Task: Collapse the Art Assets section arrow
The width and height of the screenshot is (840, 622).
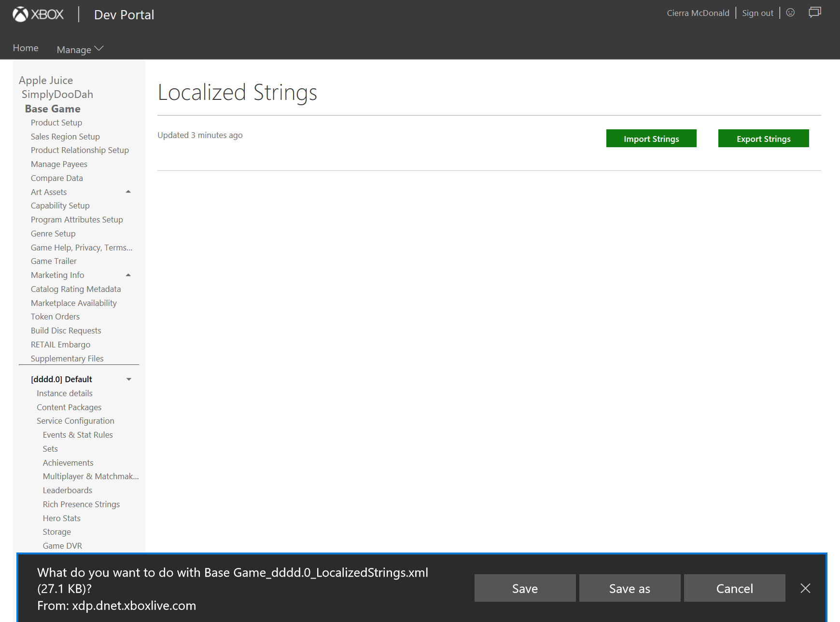Action: [x=128, y=192]
